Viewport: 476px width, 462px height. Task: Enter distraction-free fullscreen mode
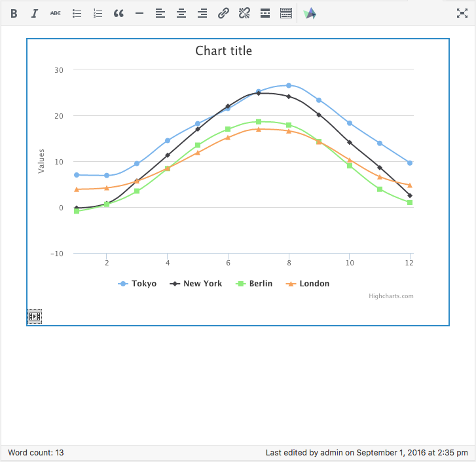(462, 13)
